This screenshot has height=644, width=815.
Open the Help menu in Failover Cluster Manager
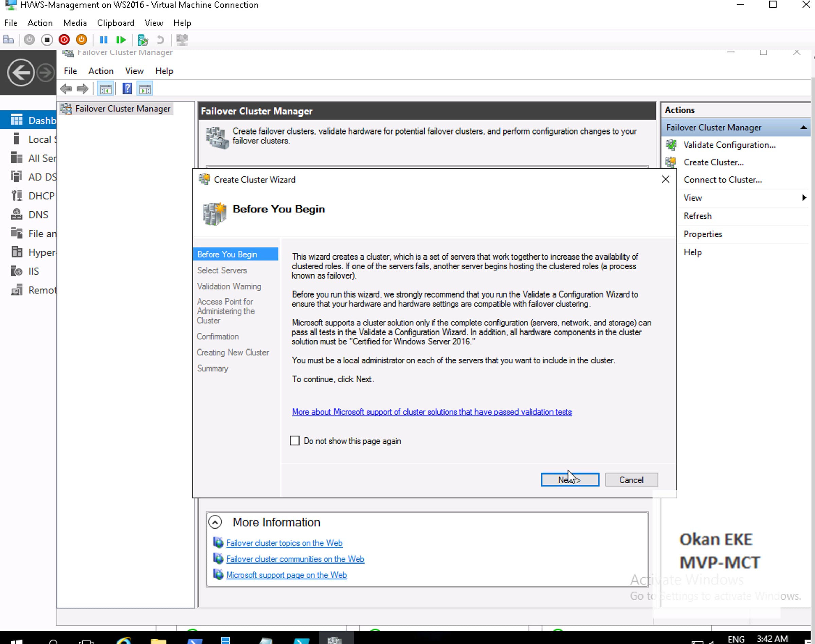pos(164,71)
